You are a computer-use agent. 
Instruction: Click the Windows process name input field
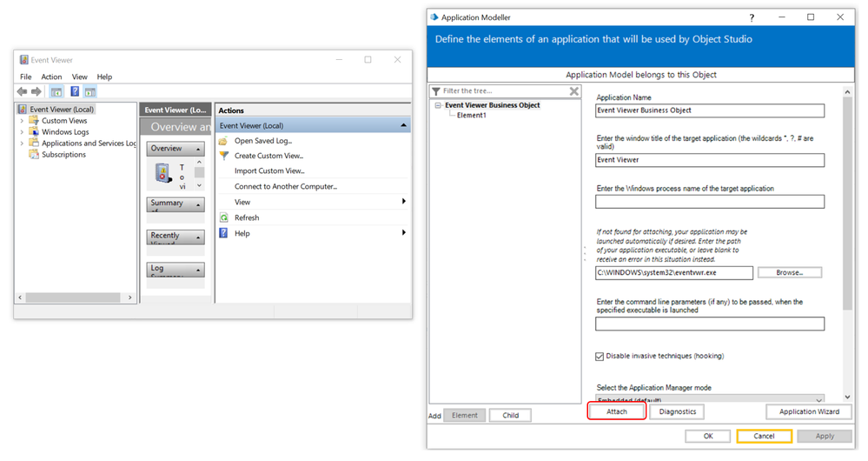[x=709, y=202]
